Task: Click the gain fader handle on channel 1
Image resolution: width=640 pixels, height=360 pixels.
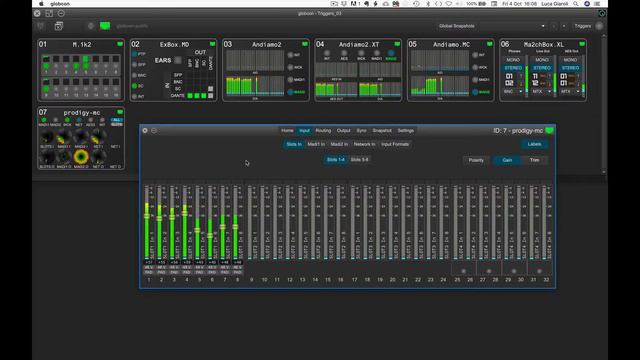Action: (147, 216)
